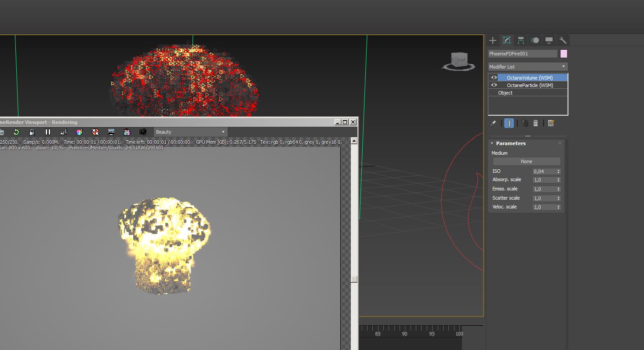Click the Veloc. scale value field
Screen dimensions: 644x350
click(x=544, y=207)
